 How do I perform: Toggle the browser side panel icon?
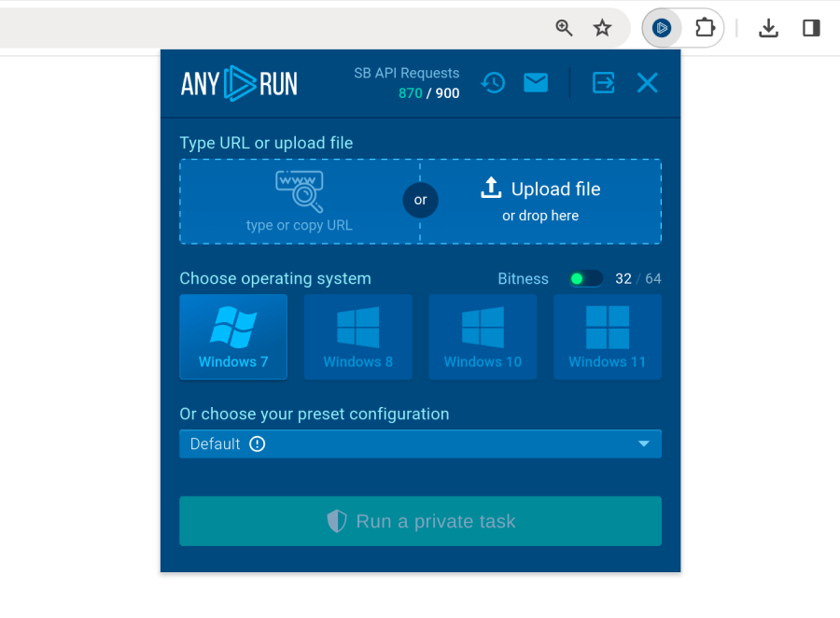point(811,28)
